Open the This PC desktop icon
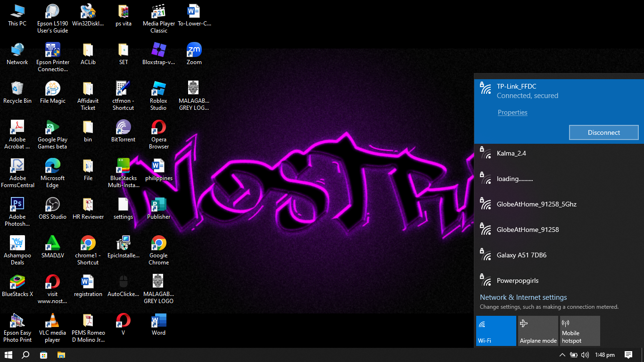Screen dimensions: 644x362 17,15
